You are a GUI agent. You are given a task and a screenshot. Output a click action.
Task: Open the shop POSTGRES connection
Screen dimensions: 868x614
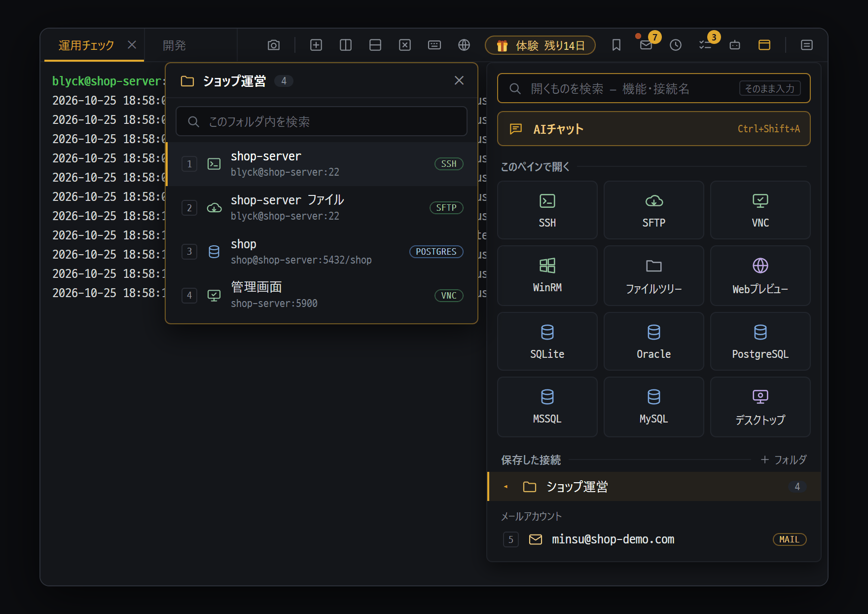point(322,252)
